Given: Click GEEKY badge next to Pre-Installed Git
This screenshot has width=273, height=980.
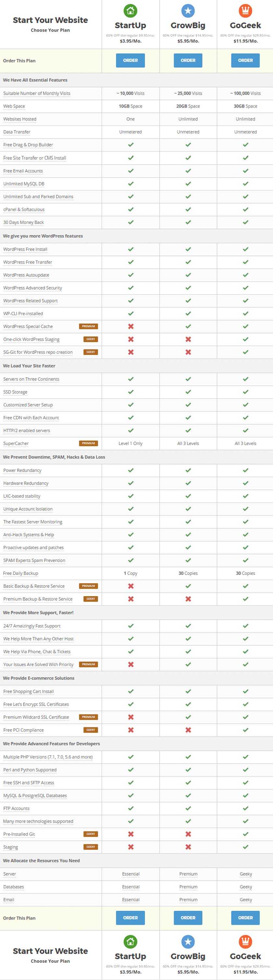Looking at the screenshot, I should click(90, 834).
